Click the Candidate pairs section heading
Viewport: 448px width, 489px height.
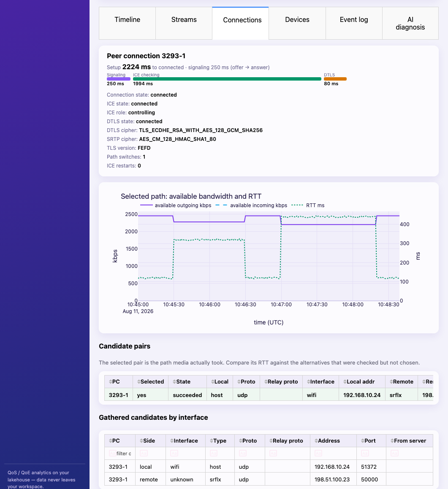[x=125, y=346]
